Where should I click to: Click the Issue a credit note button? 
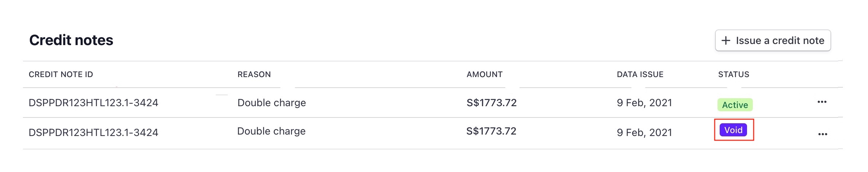773,40
